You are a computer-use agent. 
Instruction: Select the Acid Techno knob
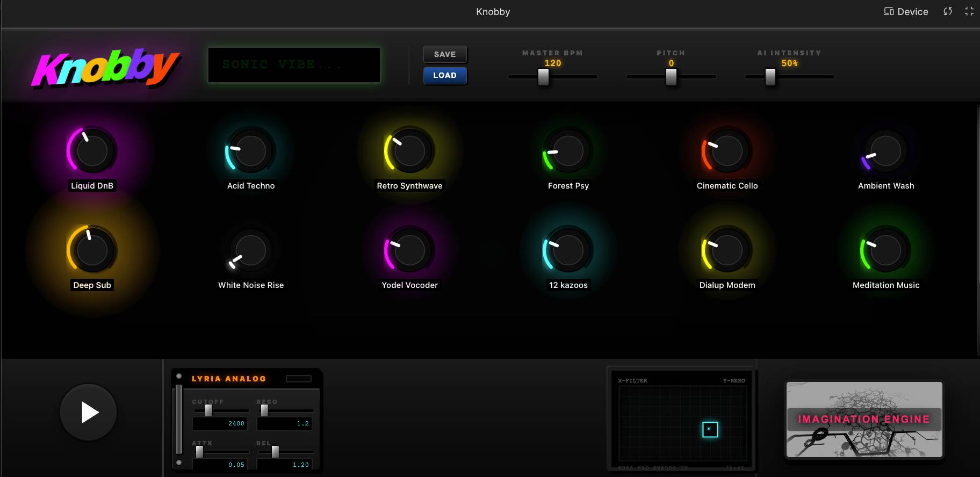point(251,151)
